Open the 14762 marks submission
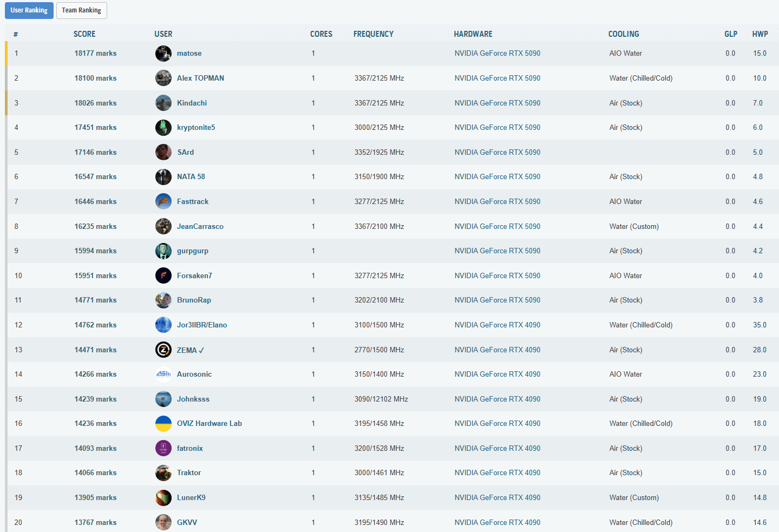 [x=95, y=325]
